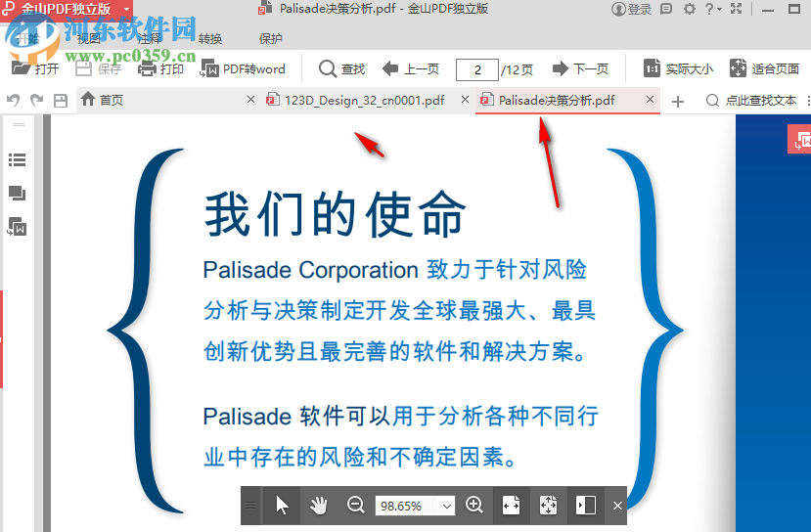Open the feedback message icon

click(x=666, y=9)
